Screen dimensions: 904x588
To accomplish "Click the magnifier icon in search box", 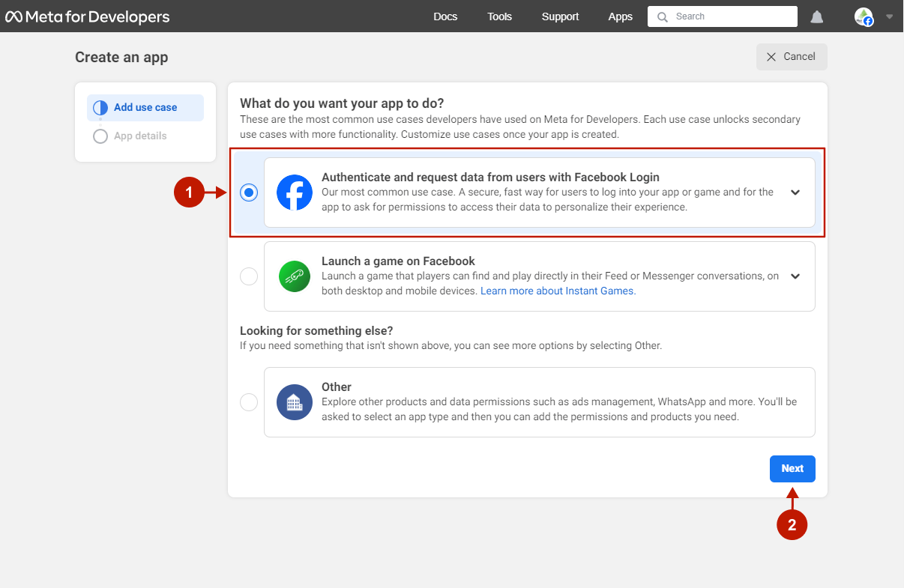I will tap(663, 16).
